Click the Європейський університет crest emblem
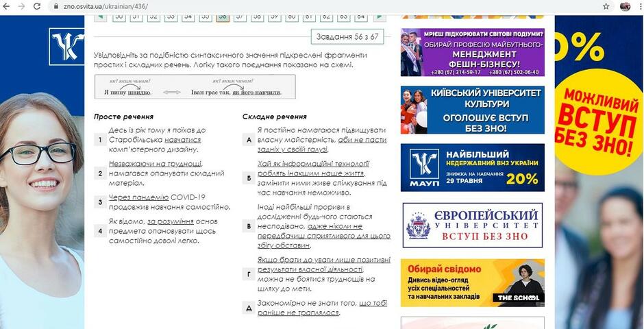 [418, 226]
